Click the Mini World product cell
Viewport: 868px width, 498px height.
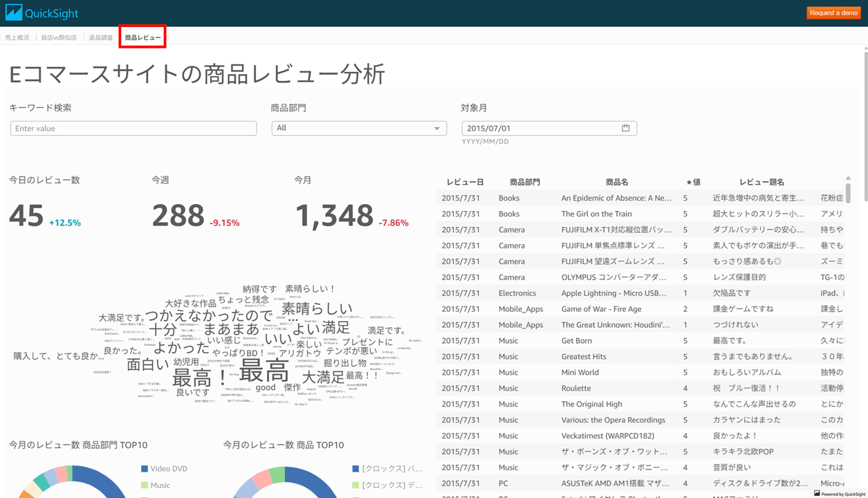point(580,373)
